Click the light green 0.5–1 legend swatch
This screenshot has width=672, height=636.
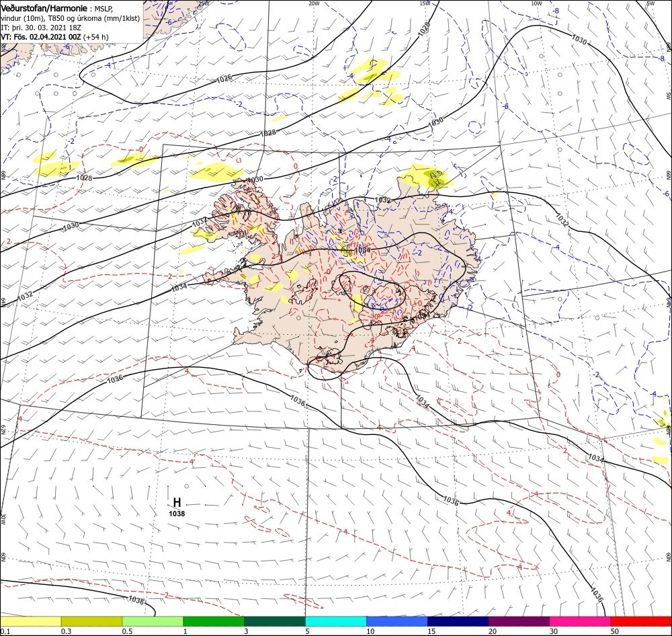click(153, 621)
